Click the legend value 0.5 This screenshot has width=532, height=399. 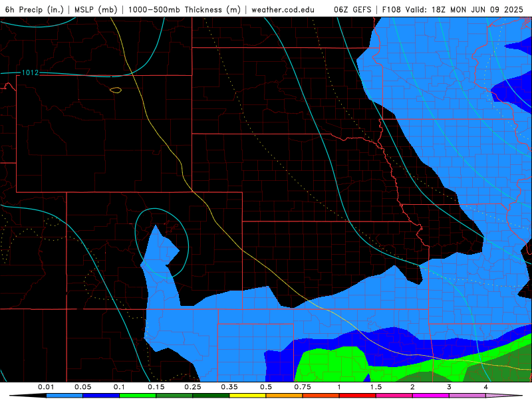click(x=266, y=387)
